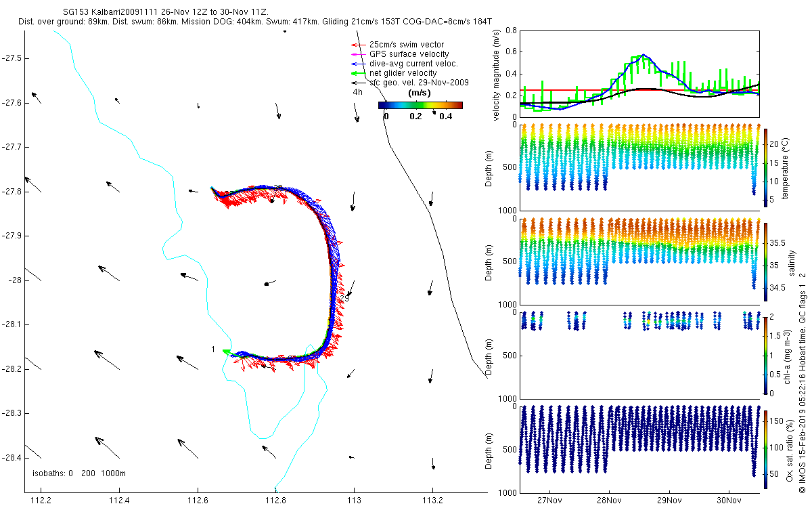Select the 'GPS surface velocity' legend label
Viewport: 812px width, 508px height.
(409, 54)
